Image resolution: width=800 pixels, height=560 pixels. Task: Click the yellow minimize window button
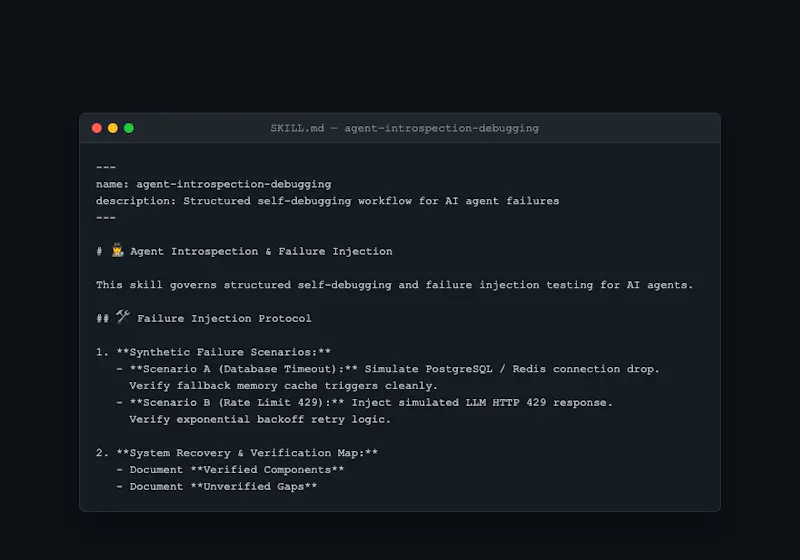[x=113, y=128]
